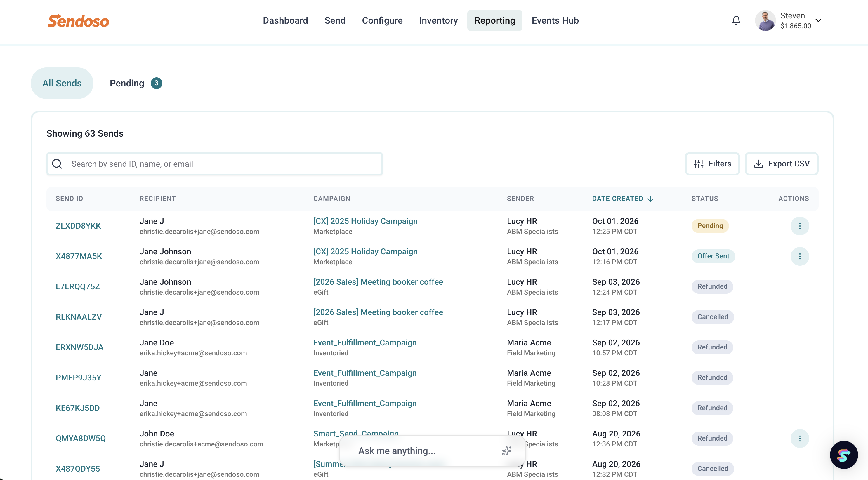Image resolution: width=868 pixels, height=480 pixels.
Task: Open the notifications bell
Action: click(736, 20)
